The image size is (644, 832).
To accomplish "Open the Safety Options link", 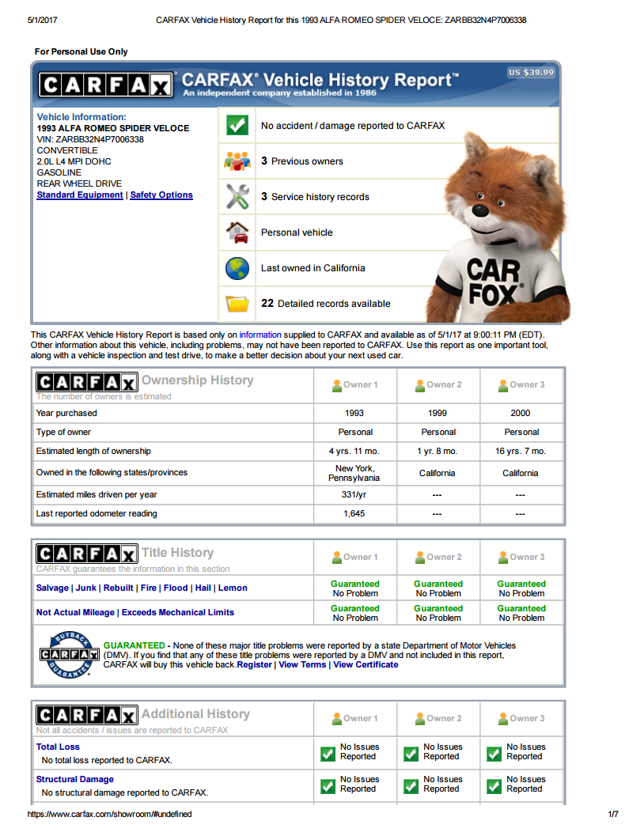I will click(x=161, y=195).
